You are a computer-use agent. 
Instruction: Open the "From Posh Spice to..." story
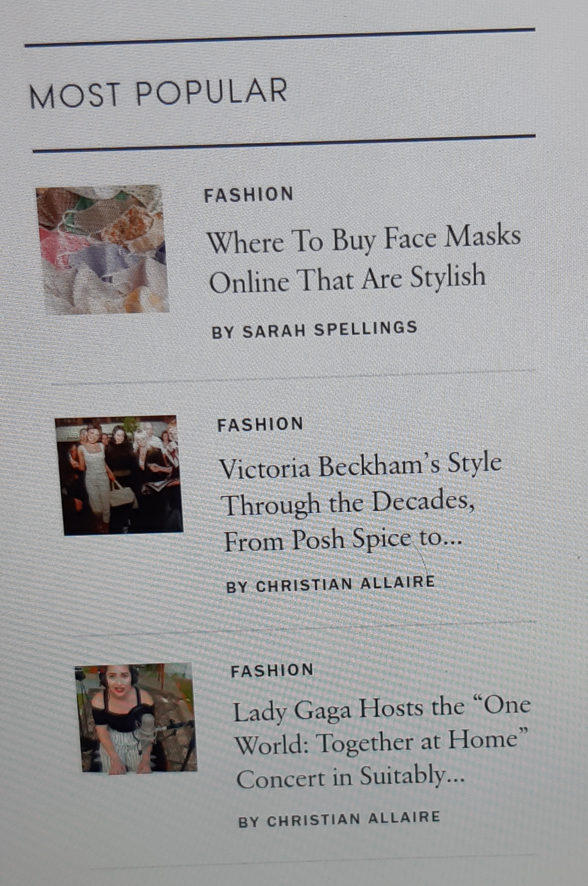pos(343,540)
